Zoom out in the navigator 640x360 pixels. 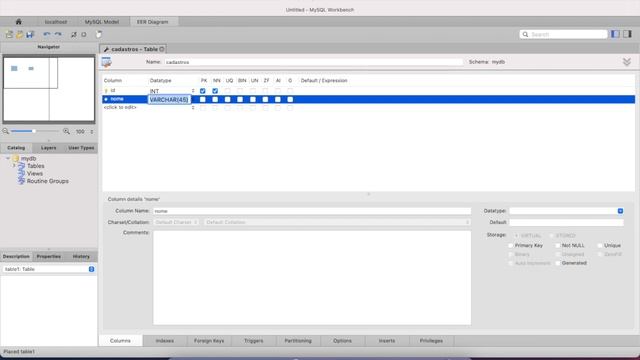point(6,131)
